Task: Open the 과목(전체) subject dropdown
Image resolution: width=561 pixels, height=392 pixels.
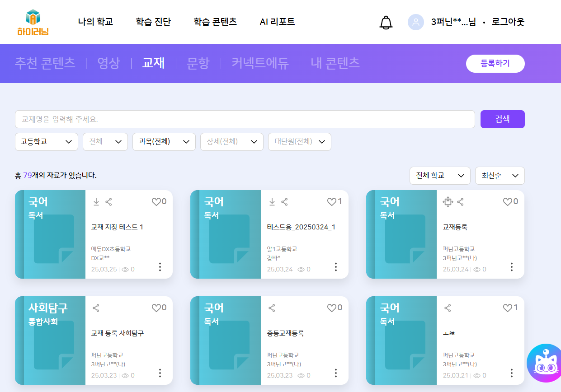Action: click(x=164, y=142)
